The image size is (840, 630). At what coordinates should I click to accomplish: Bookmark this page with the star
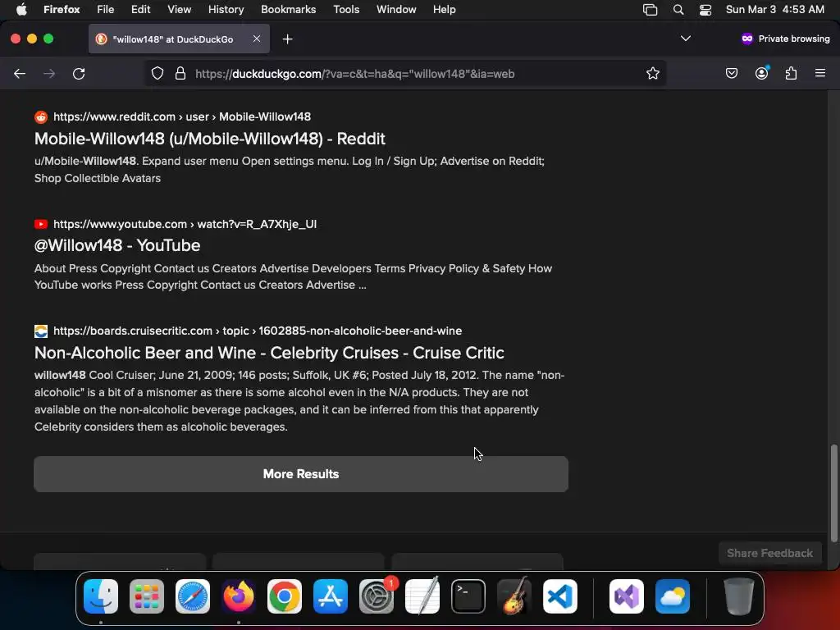click(652, 73)
